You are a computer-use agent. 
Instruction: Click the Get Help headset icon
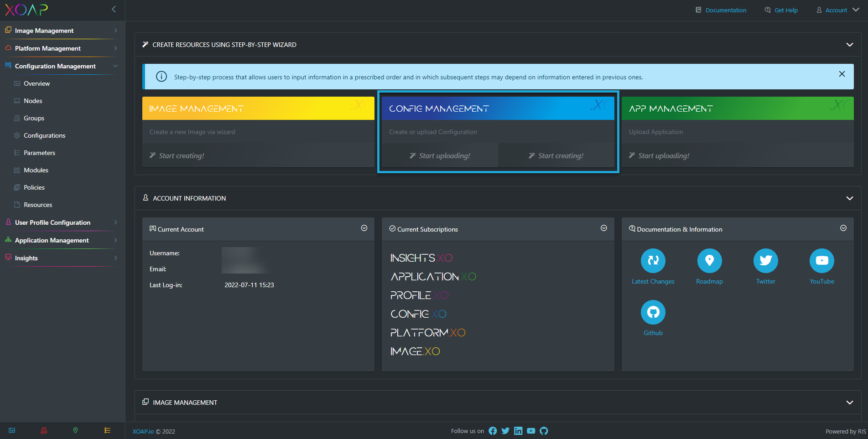click(768, 10)
